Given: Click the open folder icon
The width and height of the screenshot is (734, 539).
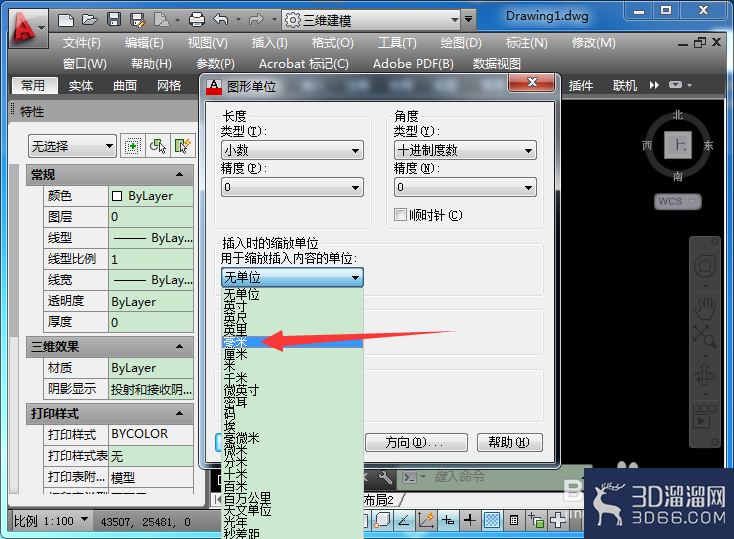Looking at the screenshot, I should [89, 20].
